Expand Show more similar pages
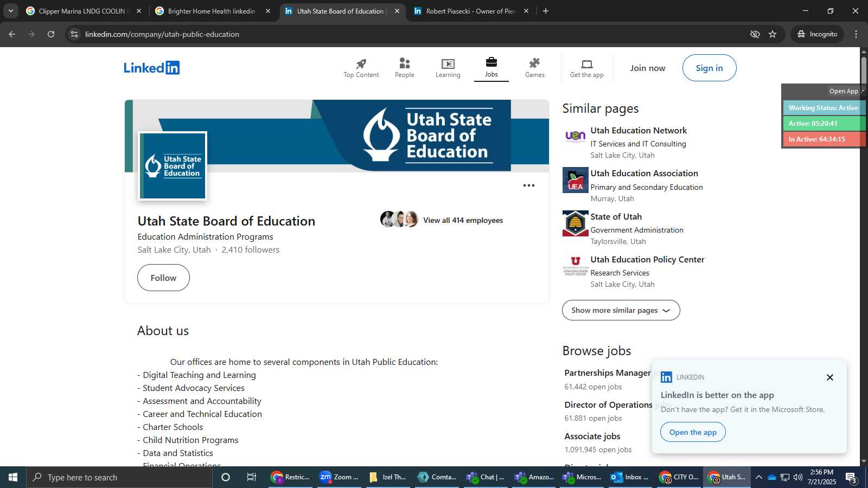 click(621, 310)
